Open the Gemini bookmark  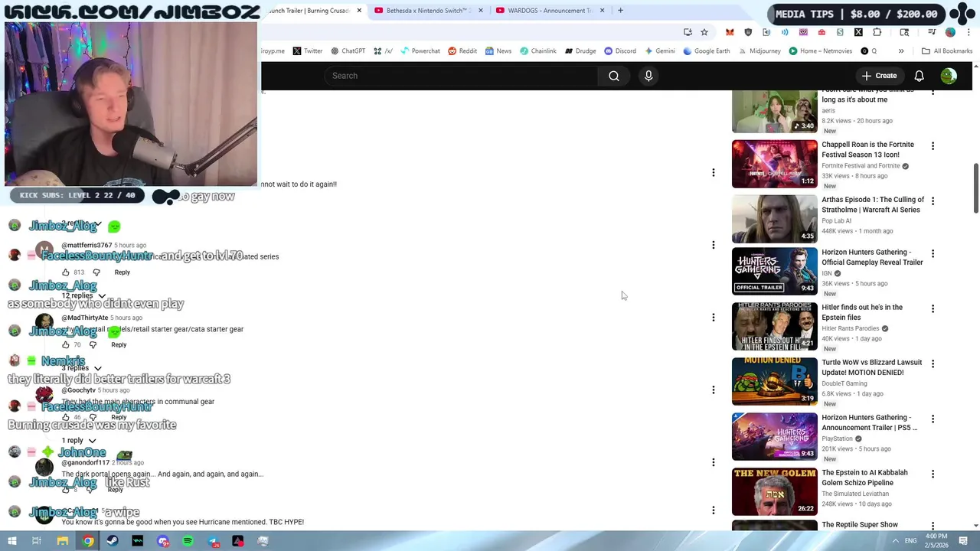pos(660,51)
